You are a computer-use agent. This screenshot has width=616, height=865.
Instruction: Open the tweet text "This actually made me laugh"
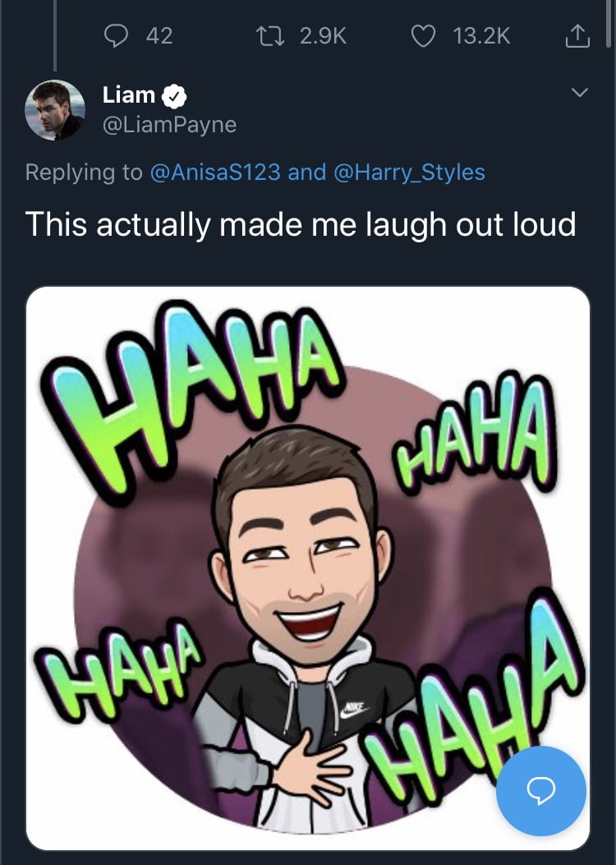(x=301, y=224)
